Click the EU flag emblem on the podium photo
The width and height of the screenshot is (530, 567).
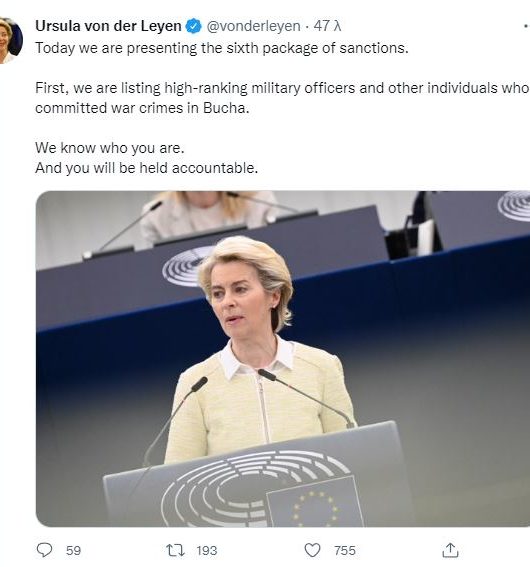coord(314,503)
